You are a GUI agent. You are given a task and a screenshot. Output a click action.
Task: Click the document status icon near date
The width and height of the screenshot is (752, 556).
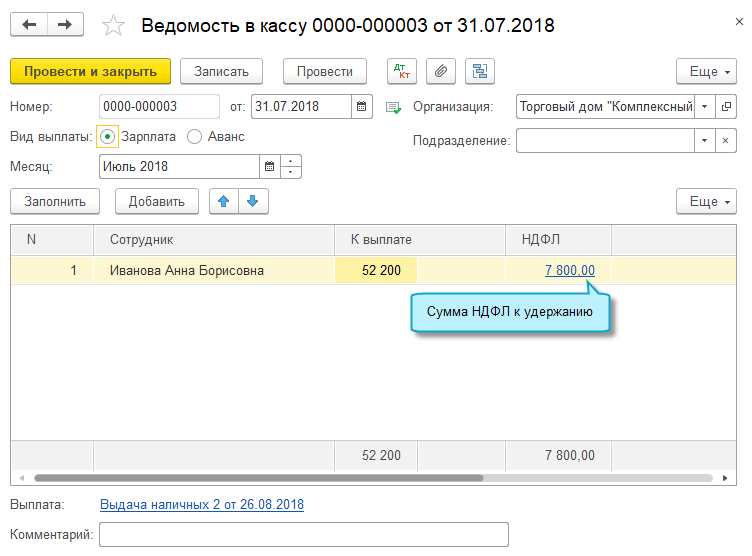tap(393, 107)
